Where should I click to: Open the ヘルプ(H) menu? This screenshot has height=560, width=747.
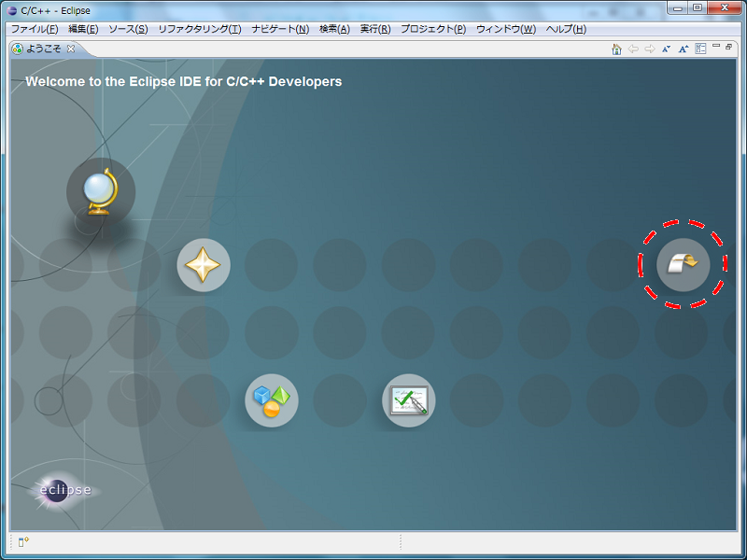point(566,29)
